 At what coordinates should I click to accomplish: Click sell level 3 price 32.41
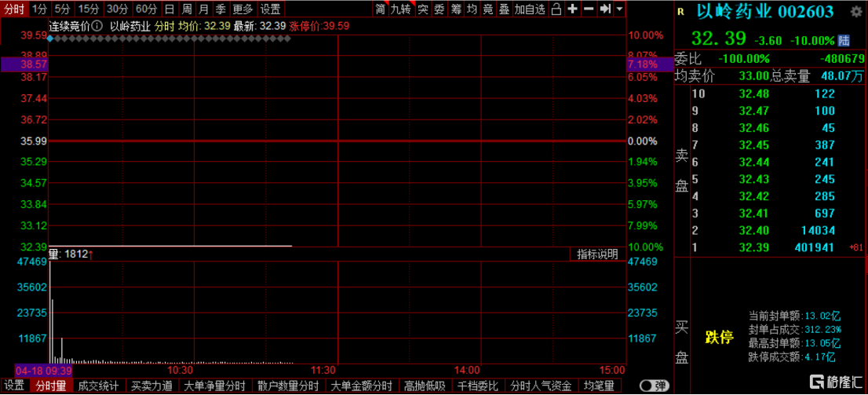(753, 214)
